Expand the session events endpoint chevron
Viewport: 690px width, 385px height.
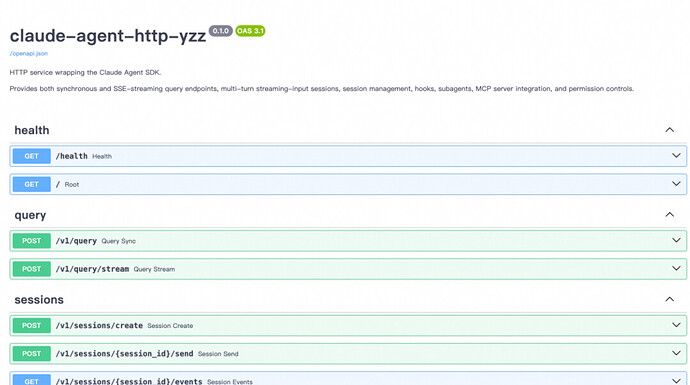676,381
